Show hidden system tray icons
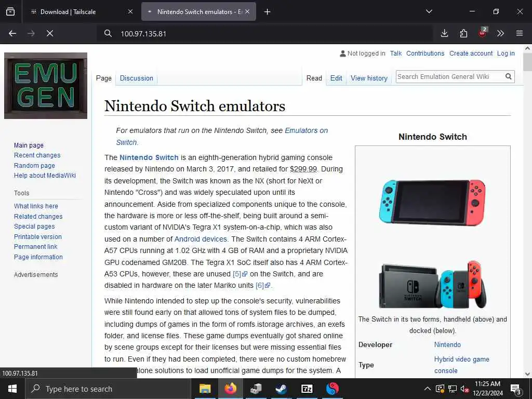Viewport: 532px width, 399px height. [x=428, y=389]
